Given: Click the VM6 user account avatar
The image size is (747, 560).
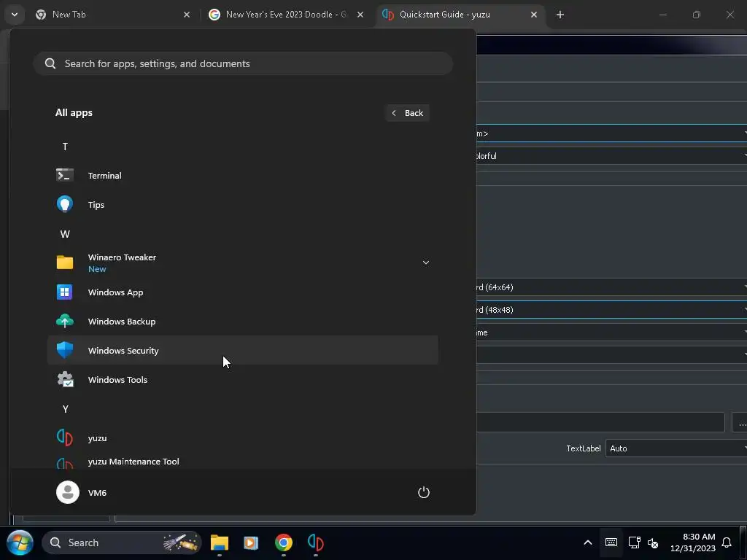Looking at the screenshot, I should click(68, 492).
